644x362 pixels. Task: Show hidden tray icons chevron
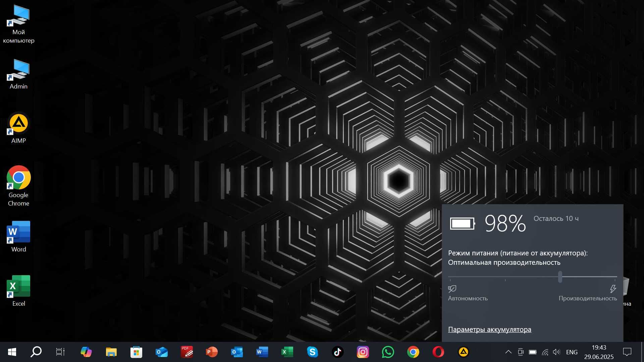508,352
